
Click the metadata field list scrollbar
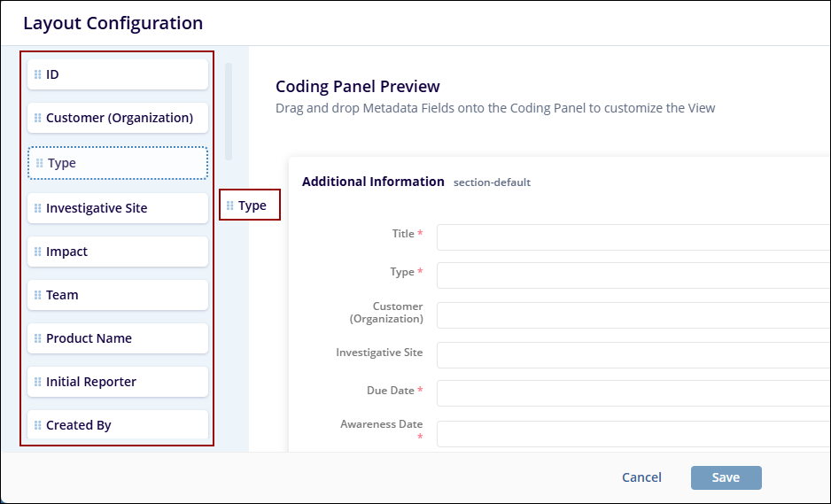click(x=229, y=111)
